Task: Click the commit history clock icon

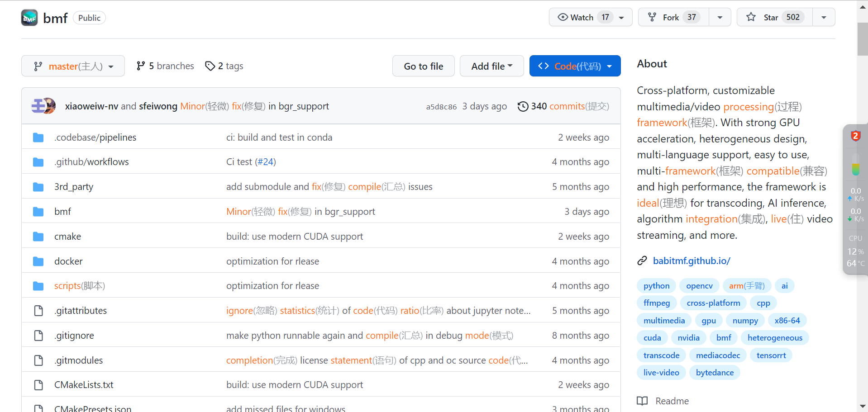Action: tap(523, 106)
